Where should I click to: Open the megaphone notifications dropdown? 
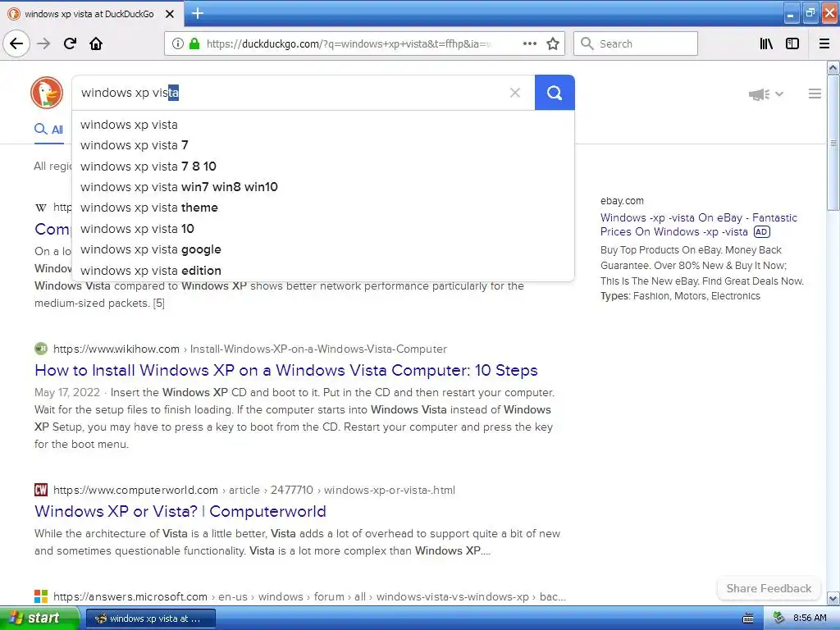click(x=765, y=94)
